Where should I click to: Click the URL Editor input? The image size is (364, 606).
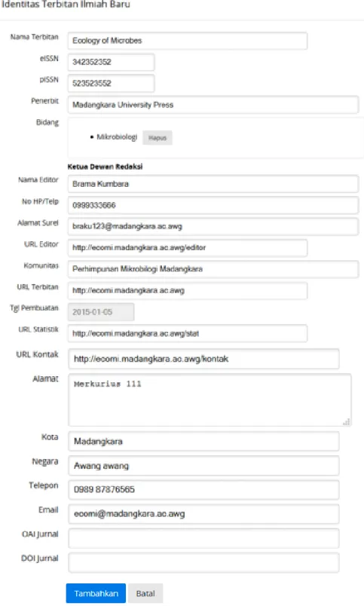[188, 248]
